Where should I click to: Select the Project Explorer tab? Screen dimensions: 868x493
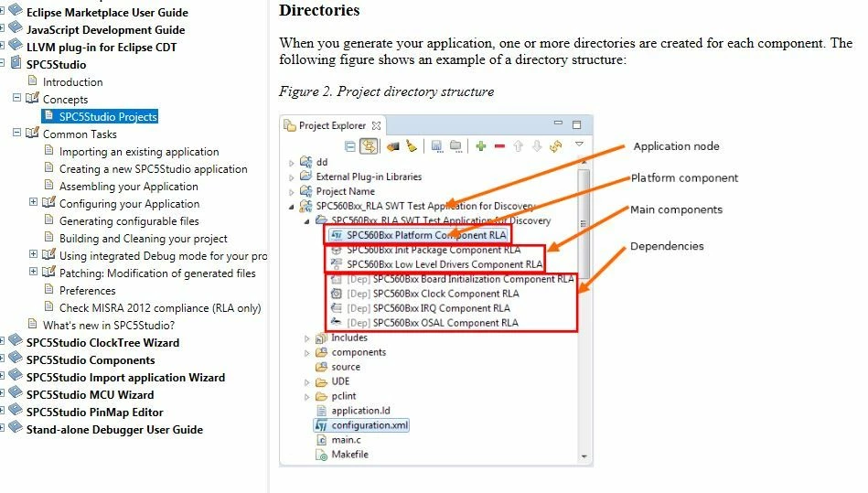[332, 125]
